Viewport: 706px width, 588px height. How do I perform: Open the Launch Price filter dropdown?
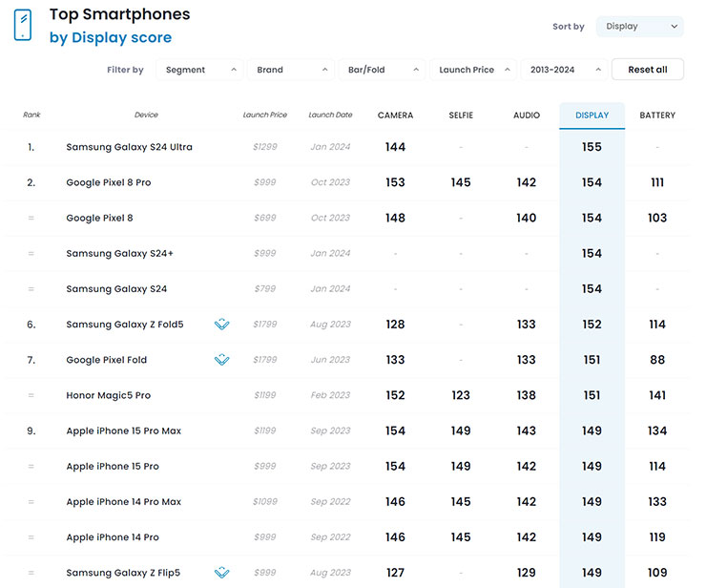[x=473, y=70]
